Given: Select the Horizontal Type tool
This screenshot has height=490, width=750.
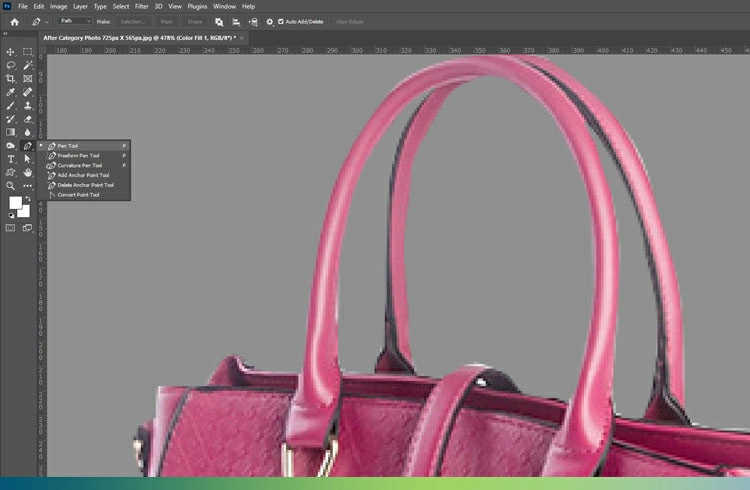Looking at the screenshot, I should pyautogui.click(x=11, y=159).
